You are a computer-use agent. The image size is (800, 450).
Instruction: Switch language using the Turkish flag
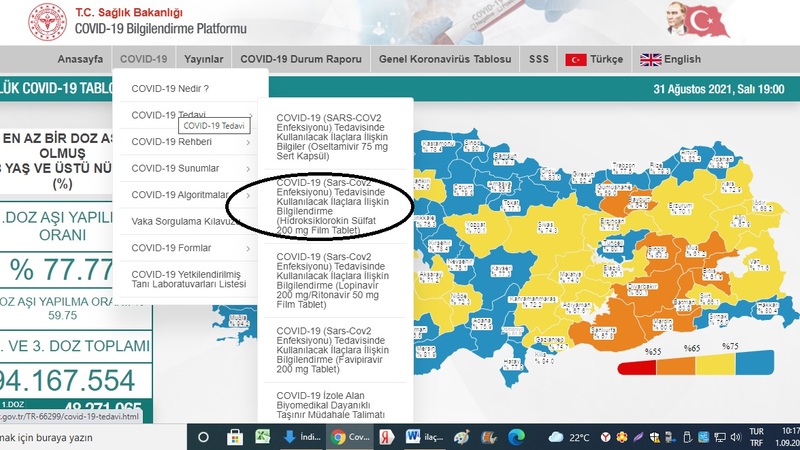point(575,60)
